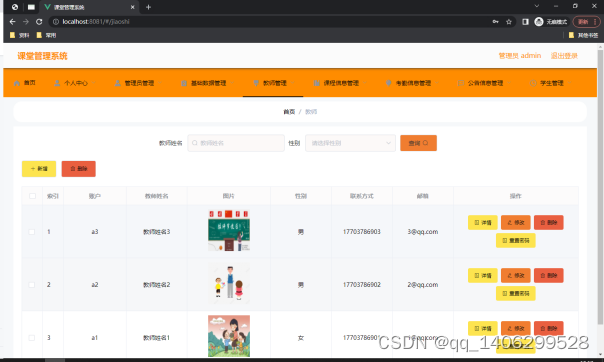Click the red batch 删除 button above table
Screen dimensions: 604x362
click(x=79, y=169)
